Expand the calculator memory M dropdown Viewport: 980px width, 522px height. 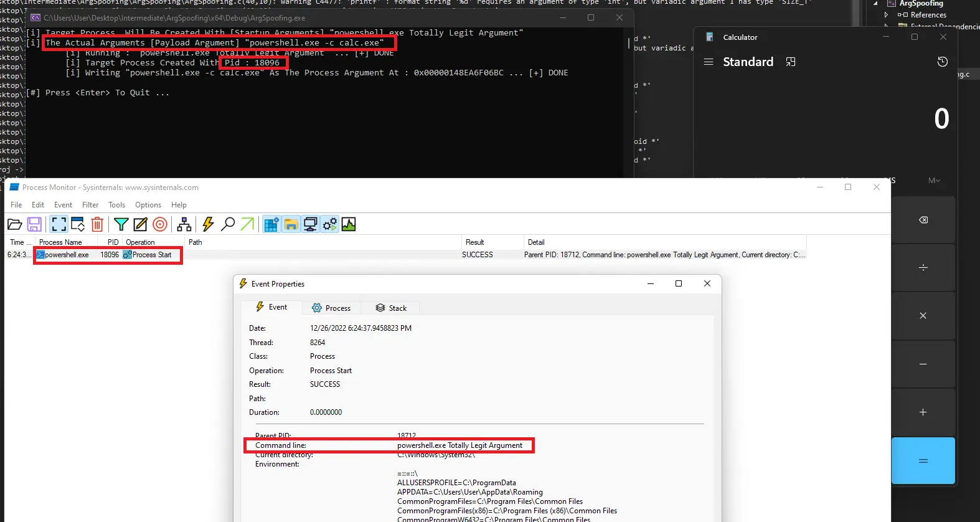pos(934,181)
